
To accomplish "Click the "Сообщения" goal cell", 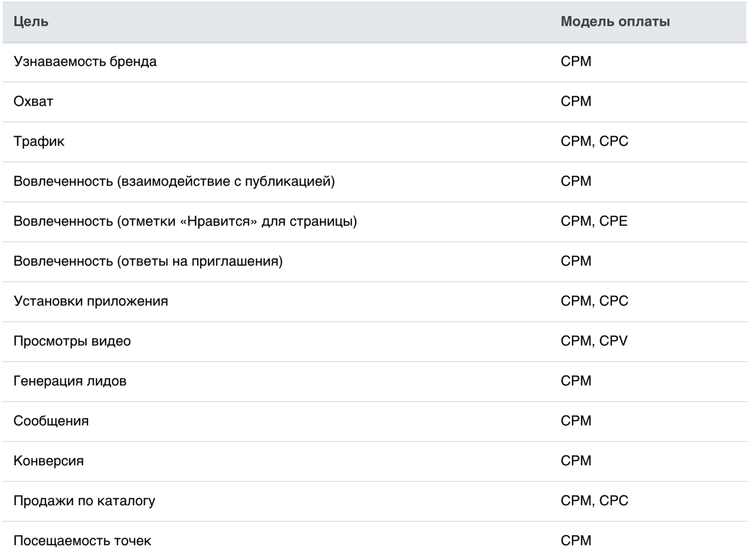I will pos(51,421).
